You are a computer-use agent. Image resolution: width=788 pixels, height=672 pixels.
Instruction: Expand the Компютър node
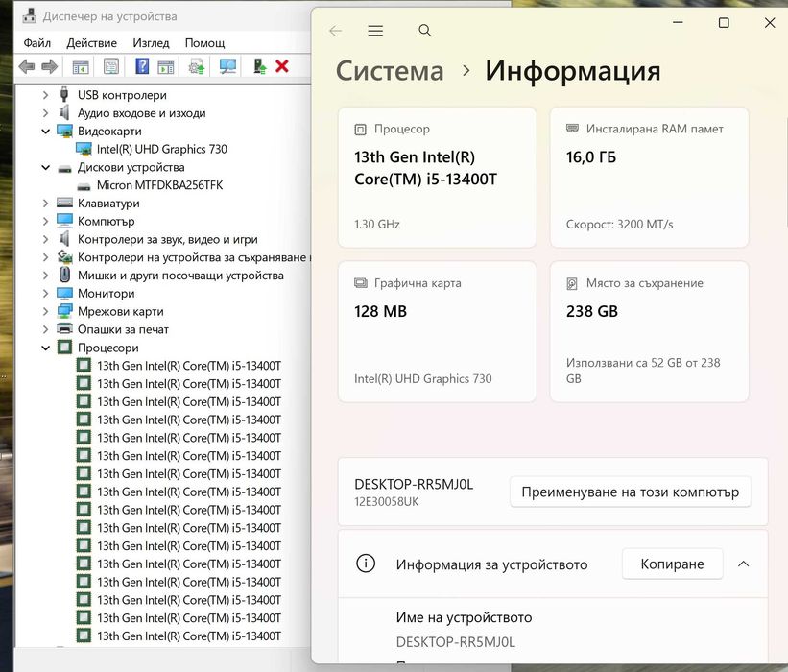tap(46, 221)
